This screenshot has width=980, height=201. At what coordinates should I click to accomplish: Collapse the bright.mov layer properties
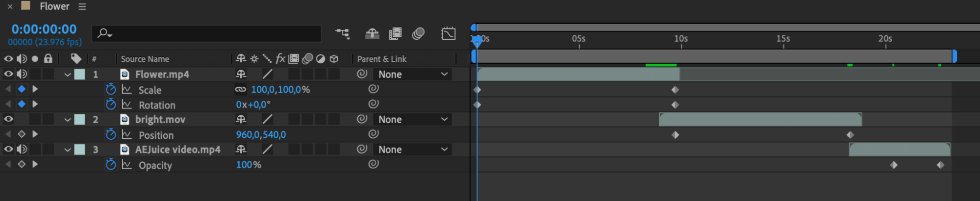click(68, 120)
